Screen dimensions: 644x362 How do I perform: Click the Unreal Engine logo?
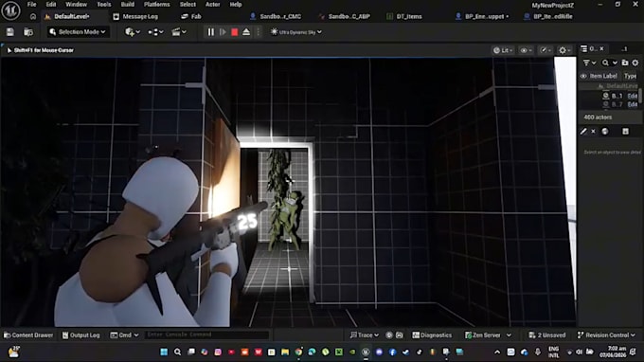pyautogui.click(x=10, y=10)
